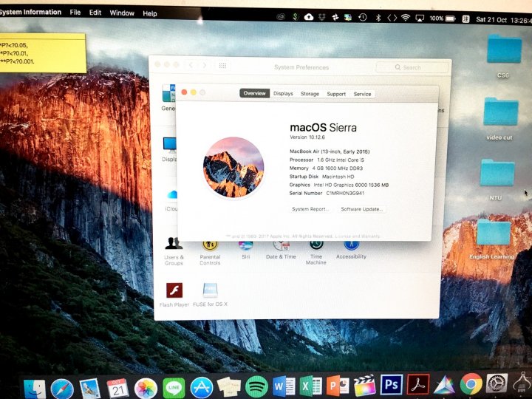Screen dimensions: 532x399
Task: Launch Photos app from the Dock
Action: tap(146, 387)
